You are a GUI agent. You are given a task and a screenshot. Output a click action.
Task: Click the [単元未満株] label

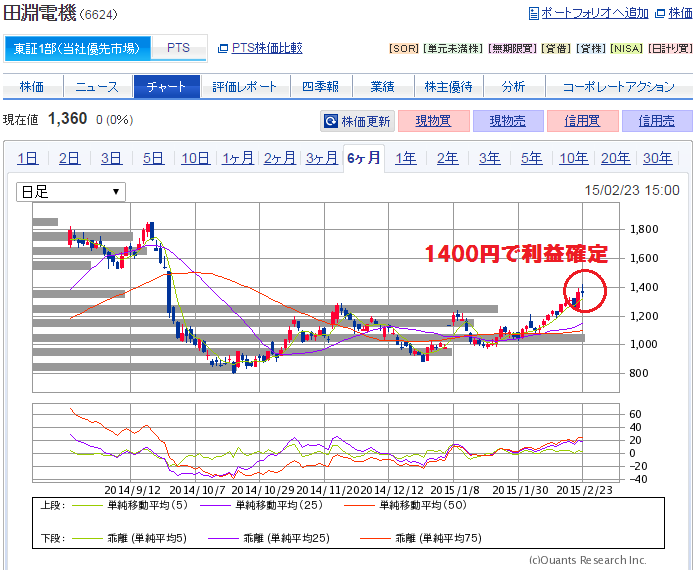(x=453, y=49)
